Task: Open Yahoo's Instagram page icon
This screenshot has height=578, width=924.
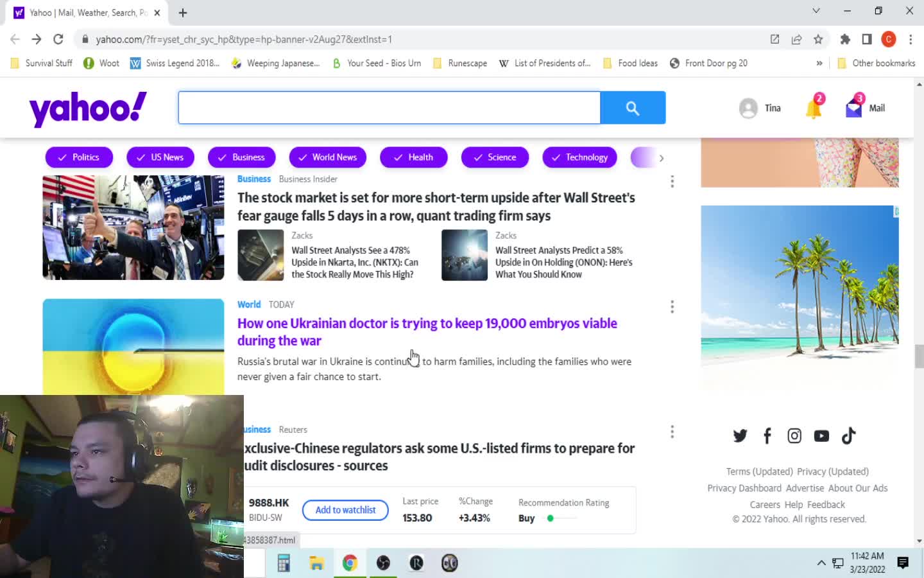Action: (x=794, y=436)
